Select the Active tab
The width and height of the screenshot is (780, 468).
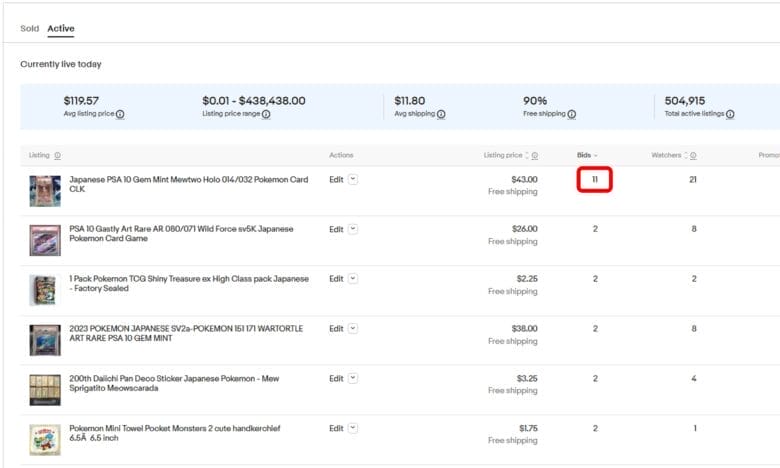[61, 29]
